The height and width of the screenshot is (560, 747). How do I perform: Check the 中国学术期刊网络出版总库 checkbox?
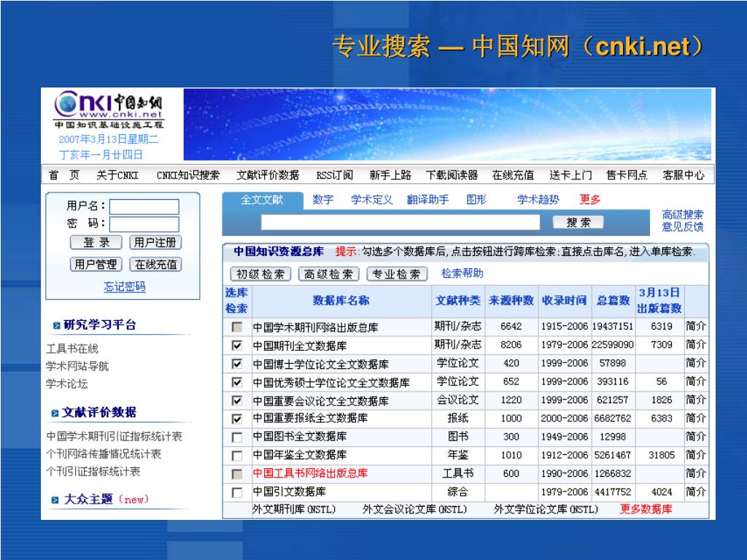(x=237, y=327)
